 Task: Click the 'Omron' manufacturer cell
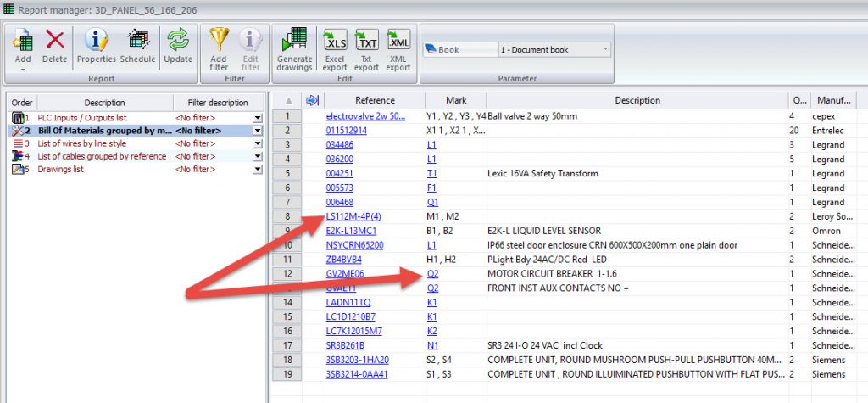(x=826, y=231)
